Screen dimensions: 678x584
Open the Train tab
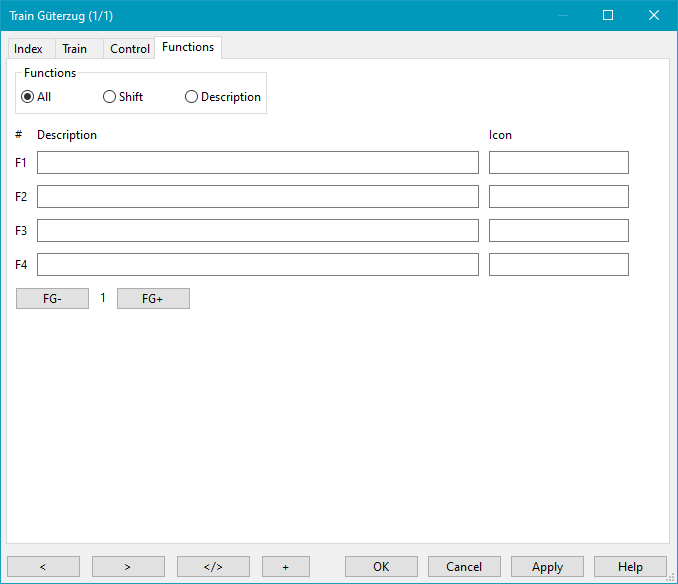pyautogui.click(x=74, y=49)
